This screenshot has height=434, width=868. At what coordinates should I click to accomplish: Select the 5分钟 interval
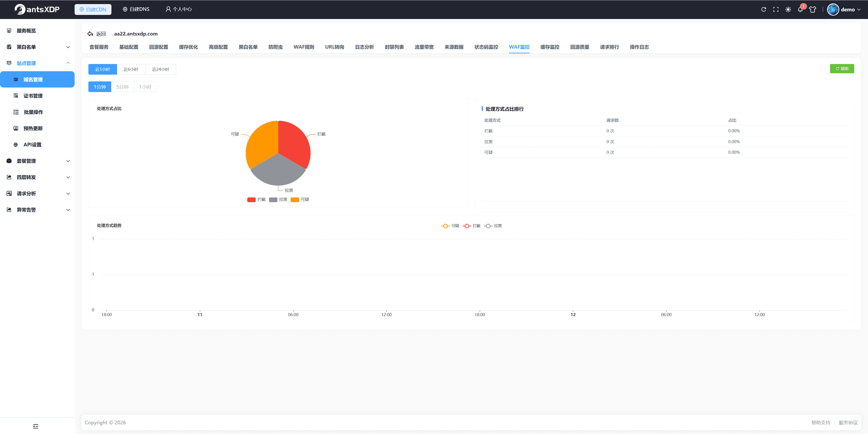[122, 87]
